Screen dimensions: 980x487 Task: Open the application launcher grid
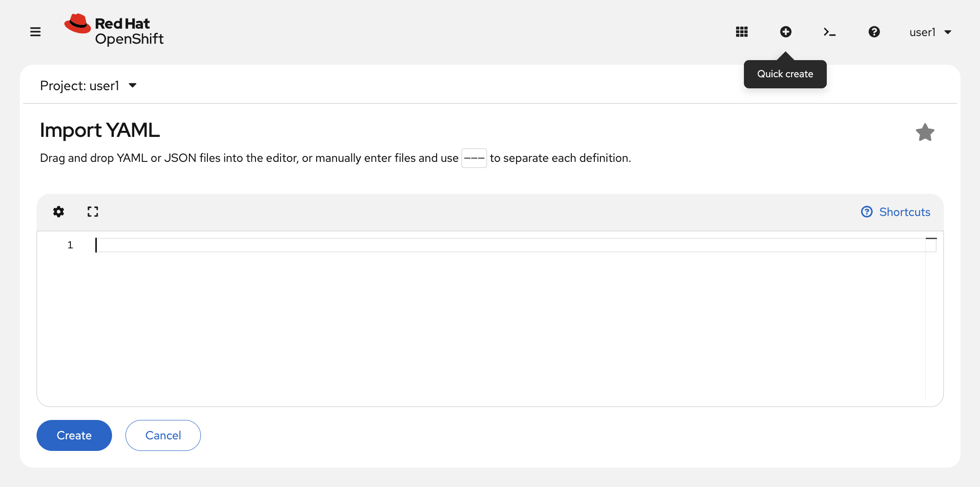(x=741, y=31)
